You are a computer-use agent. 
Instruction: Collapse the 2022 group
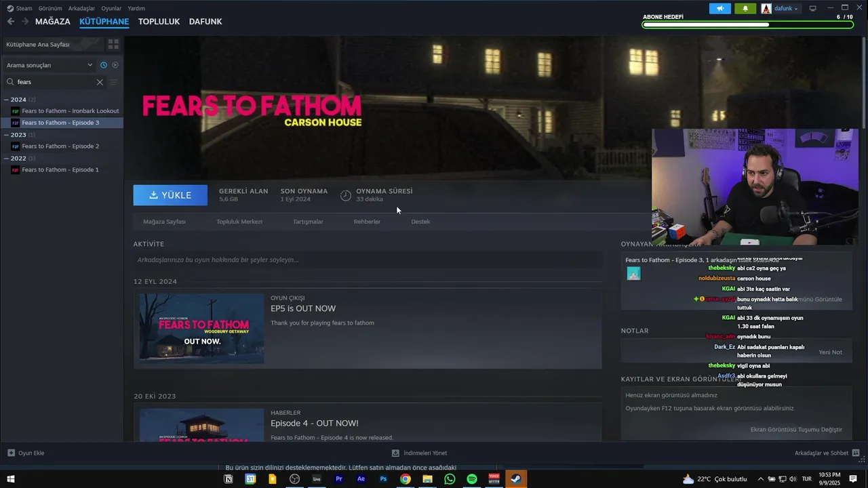(6, 159)
